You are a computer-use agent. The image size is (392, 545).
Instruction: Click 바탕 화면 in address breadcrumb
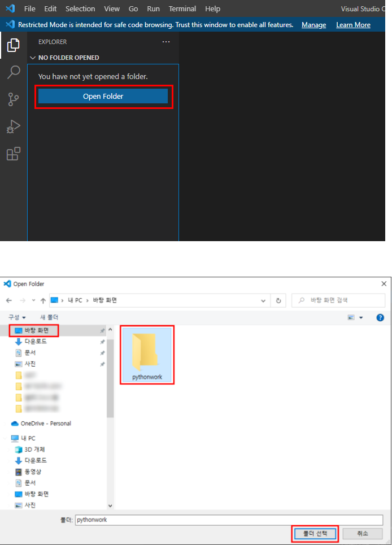tap(104, 300)
